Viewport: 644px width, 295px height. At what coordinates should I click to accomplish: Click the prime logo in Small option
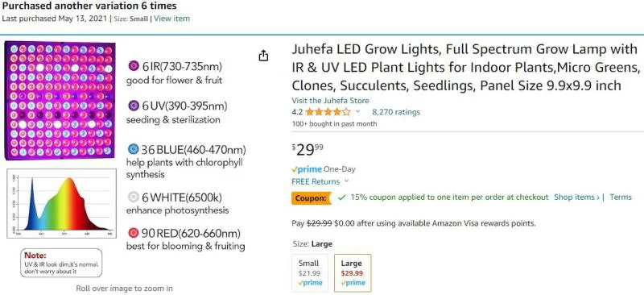(310, 283)
